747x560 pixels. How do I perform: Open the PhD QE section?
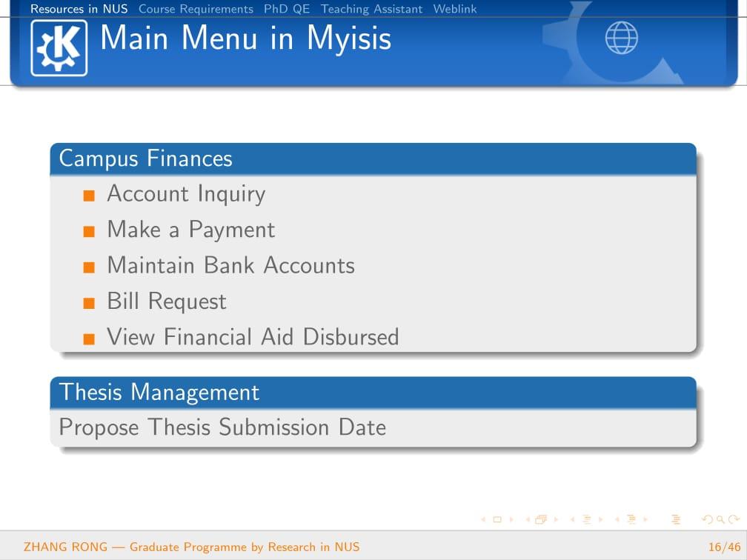coord(287,9)
